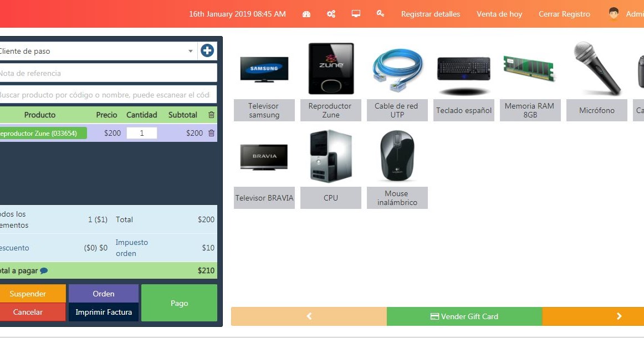Image resolution: width=644 pixels, height=338 pixels.
Task: Clear all cart items via header trash icon
Action: coord(211,115)
